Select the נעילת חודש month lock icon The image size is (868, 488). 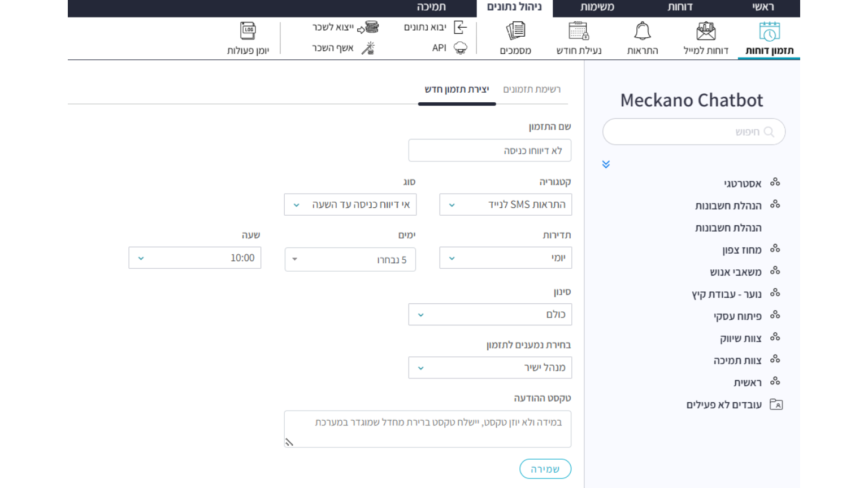579,32
